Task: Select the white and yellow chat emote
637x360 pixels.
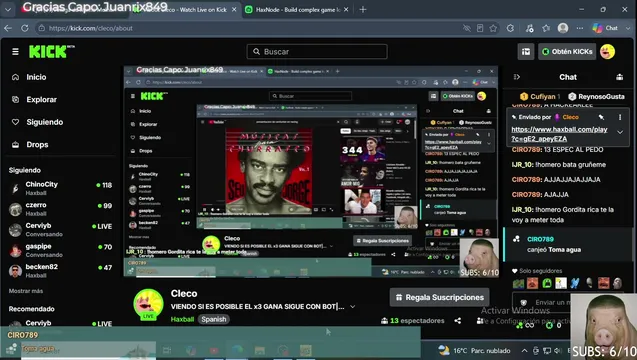Action: pyautogui.click(x=561, y=283)
